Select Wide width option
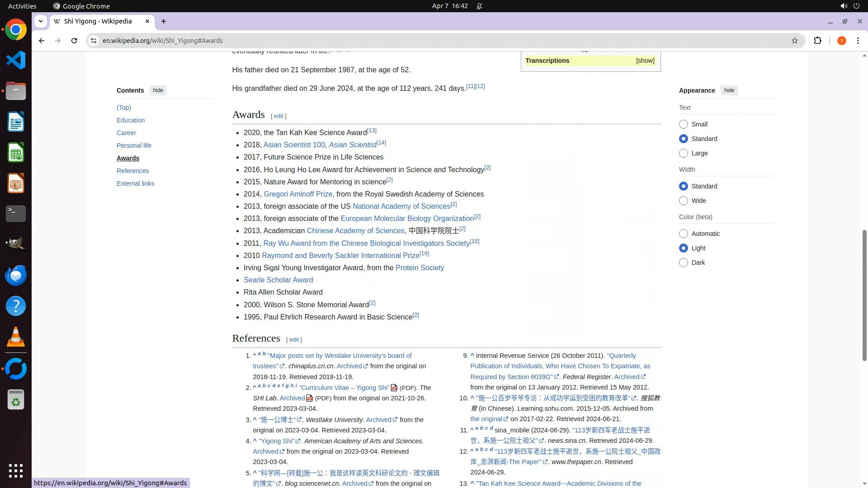Image resolution: width=868 pixels, height=488 pixels. [684, 201]
